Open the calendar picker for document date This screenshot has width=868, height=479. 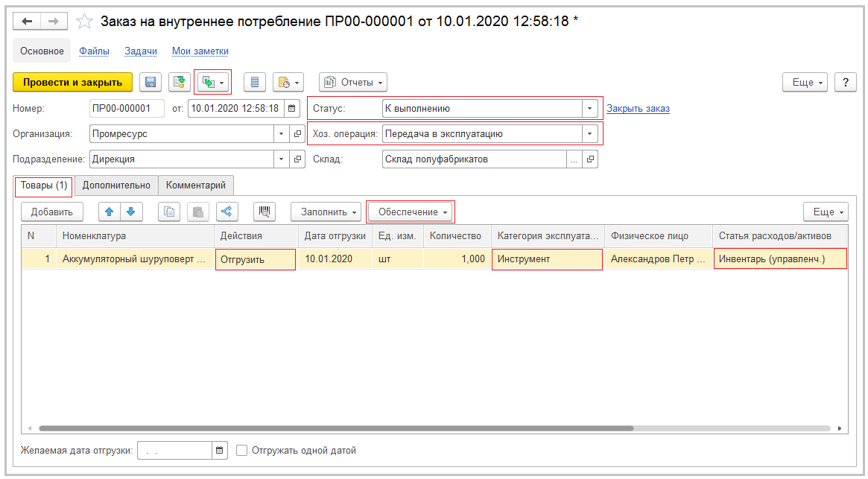292,109
